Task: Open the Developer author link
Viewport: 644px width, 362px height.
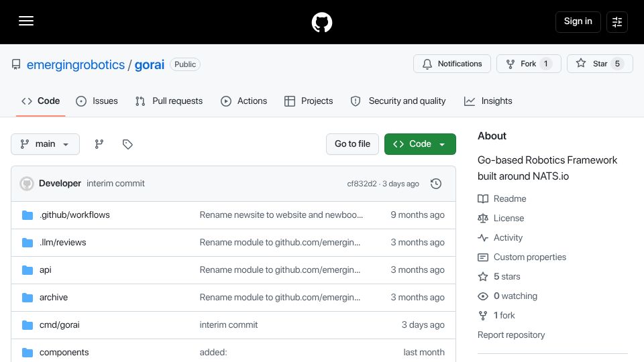Action: tap(60, 184)
